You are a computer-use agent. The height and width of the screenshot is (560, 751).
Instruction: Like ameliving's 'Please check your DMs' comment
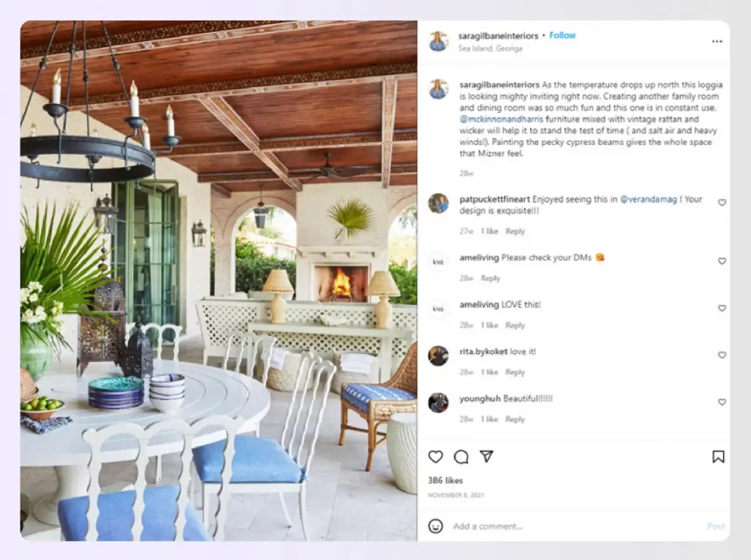point(722,261)
